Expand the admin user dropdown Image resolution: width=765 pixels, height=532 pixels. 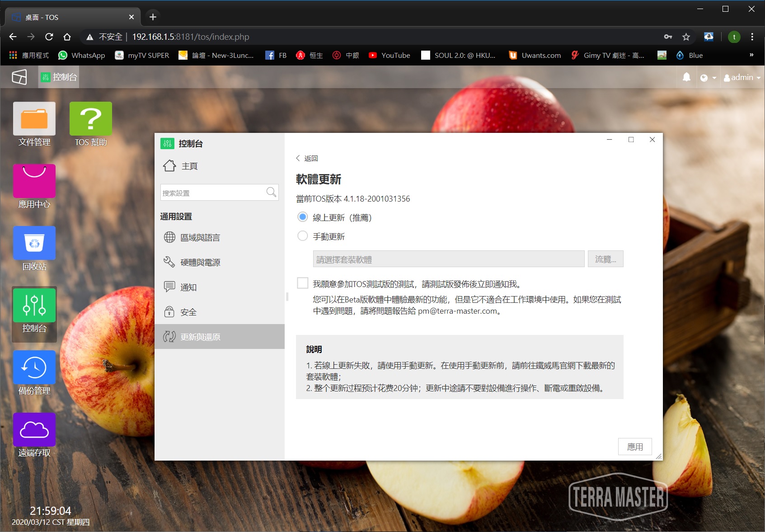(x=742, y=78)
